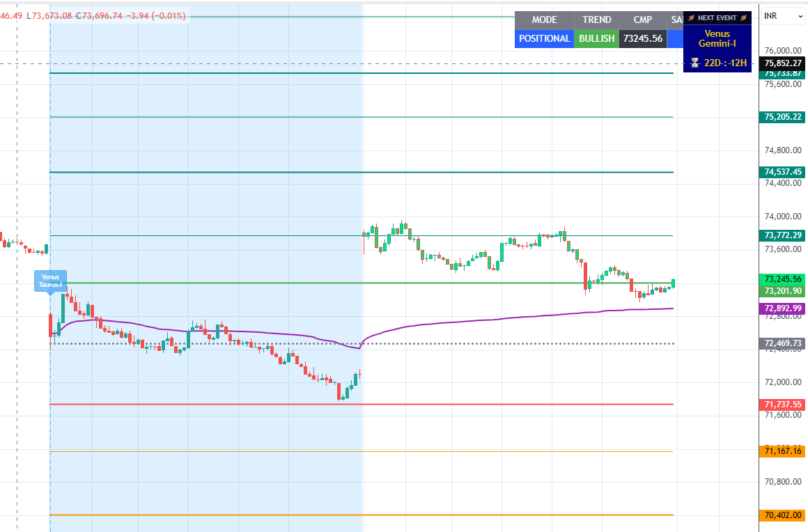The image size is (808, 532).
Task: Click the 72,000.00 axis tick label
Action: [783, 382]
